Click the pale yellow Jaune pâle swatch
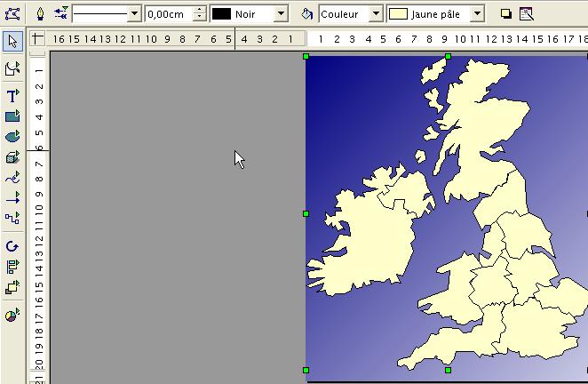Image resolution: width=588 pixels, height=384 pixels. tap(398, 14)
